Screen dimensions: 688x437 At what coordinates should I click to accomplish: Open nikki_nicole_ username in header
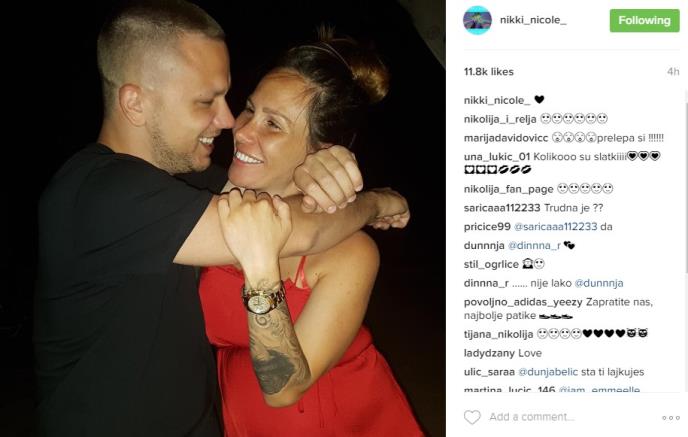[x=533, y=20]
